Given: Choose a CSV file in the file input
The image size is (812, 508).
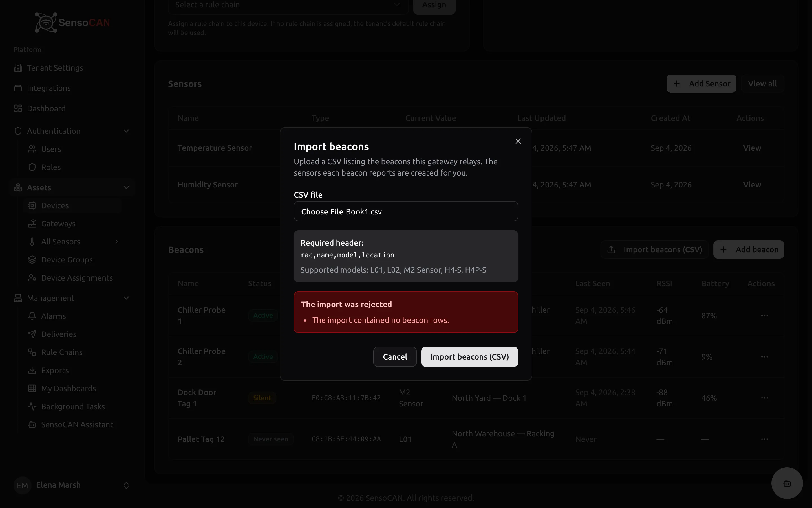Looking at the screenshot, I should [x=406, y=211].
